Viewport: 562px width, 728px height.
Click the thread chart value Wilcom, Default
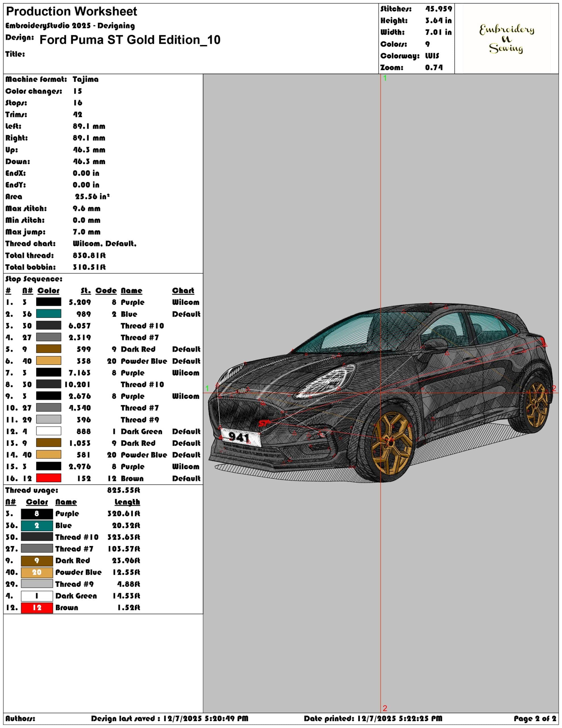(105, 243)
